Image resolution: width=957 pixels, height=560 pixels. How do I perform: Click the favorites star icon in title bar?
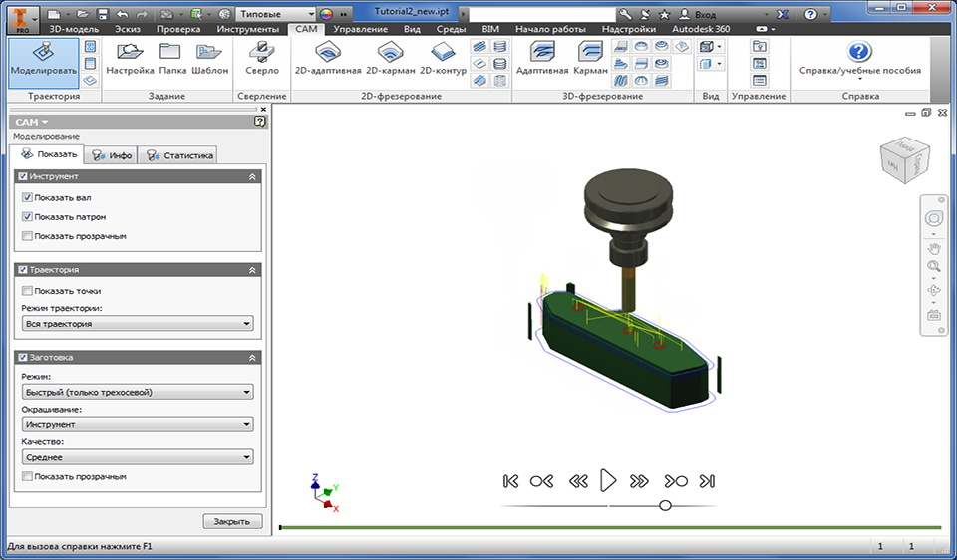665,14
